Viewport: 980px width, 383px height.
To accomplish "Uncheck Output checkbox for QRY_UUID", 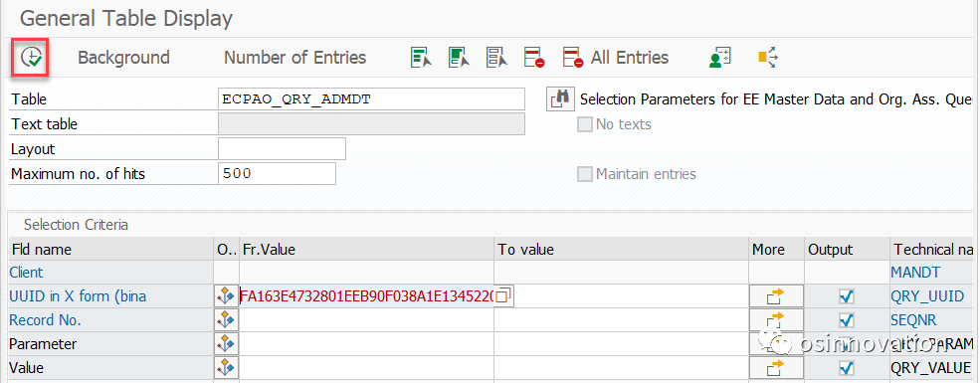I will pyautogui.click(x=847, y=296).
